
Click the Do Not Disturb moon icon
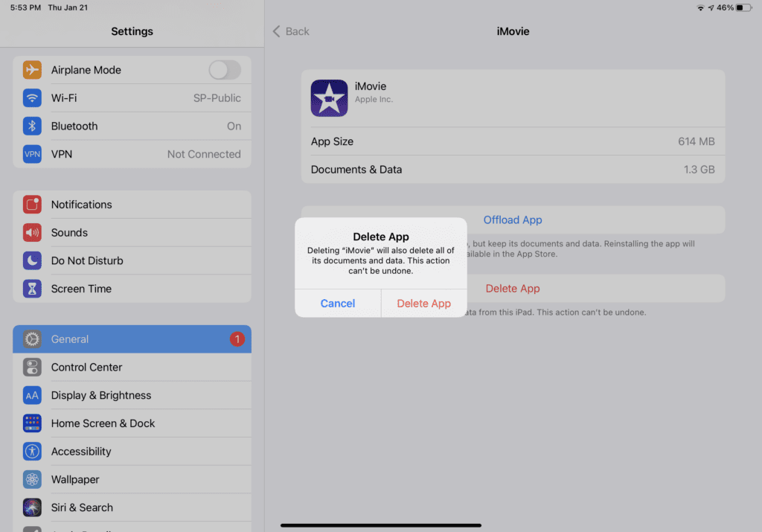[x=33, y=260]
